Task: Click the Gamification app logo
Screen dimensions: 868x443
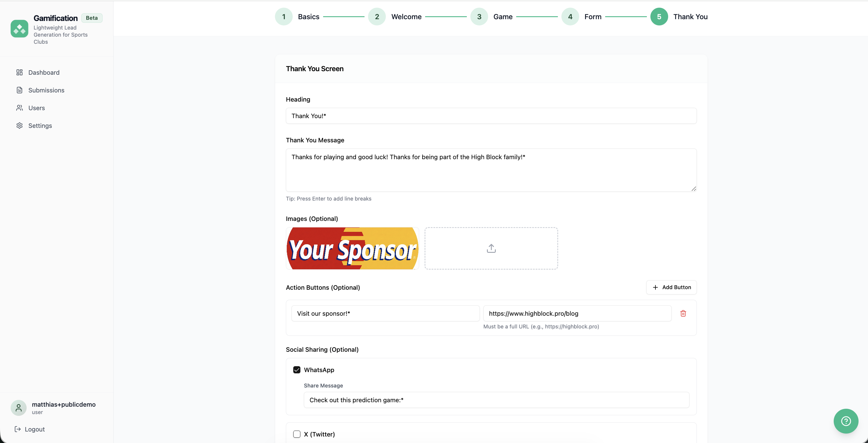Action: point(19,29)
